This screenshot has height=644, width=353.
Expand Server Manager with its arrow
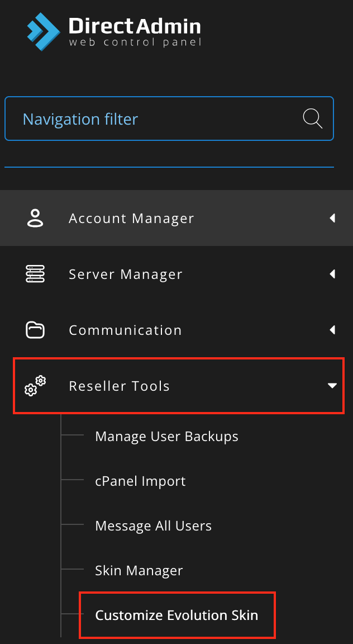(332, 274)
